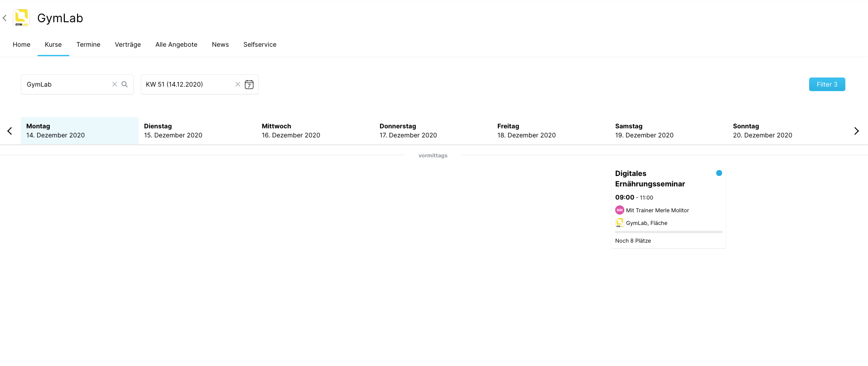
Task: Open the Selfservice tab
Action: (x=260, y=44)
